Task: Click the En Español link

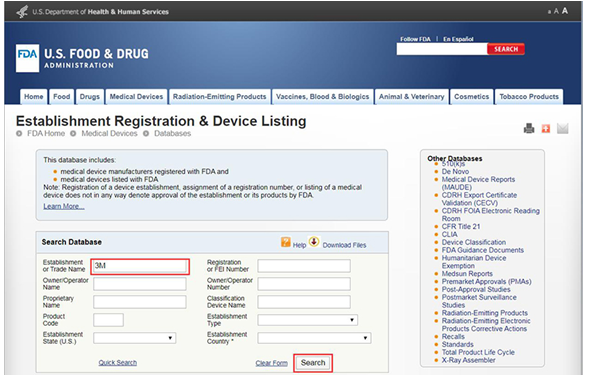Action: pos(458,39)
